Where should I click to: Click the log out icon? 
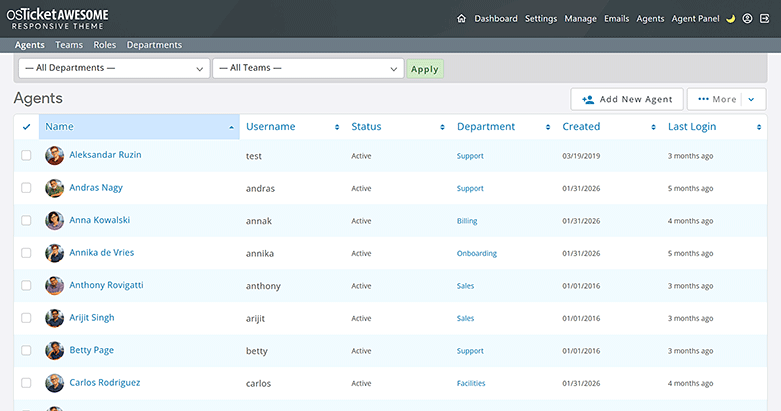(764, 18)
